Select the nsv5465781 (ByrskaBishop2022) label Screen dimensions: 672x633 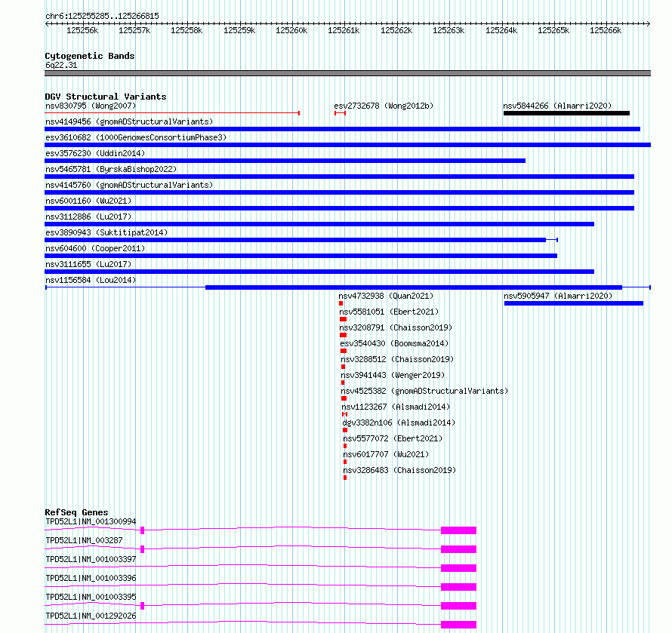[x=111, y=169]
